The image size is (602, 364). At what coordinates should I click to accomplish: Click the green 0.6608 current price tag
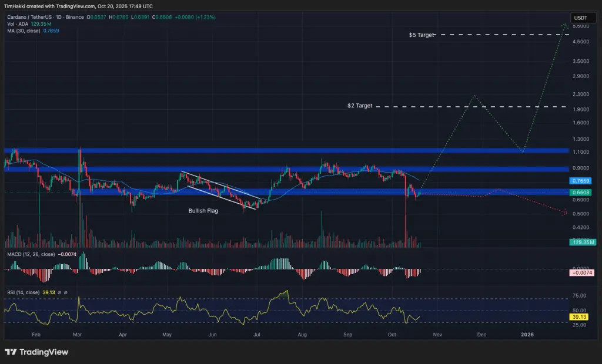580,193
